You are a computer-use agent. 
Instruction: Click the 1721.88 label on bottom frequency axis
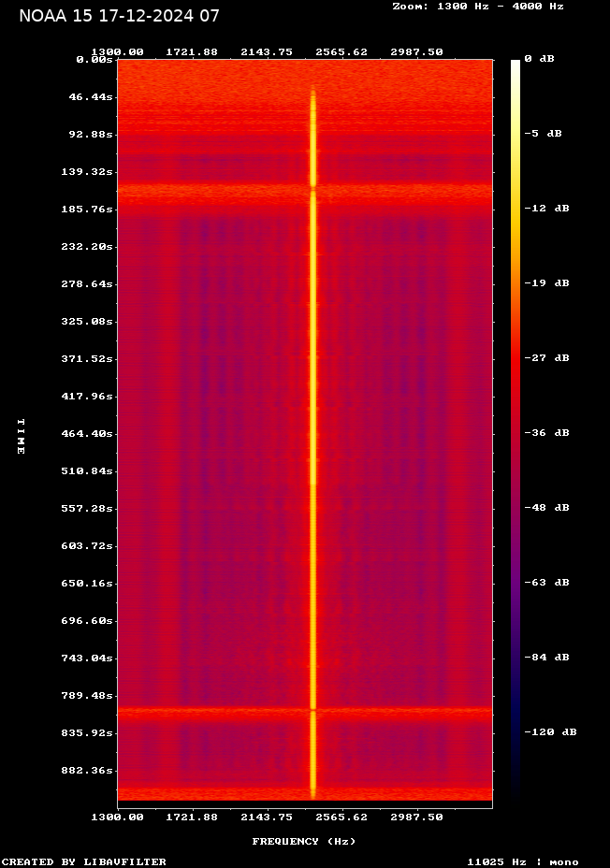[x=192, y=817]
